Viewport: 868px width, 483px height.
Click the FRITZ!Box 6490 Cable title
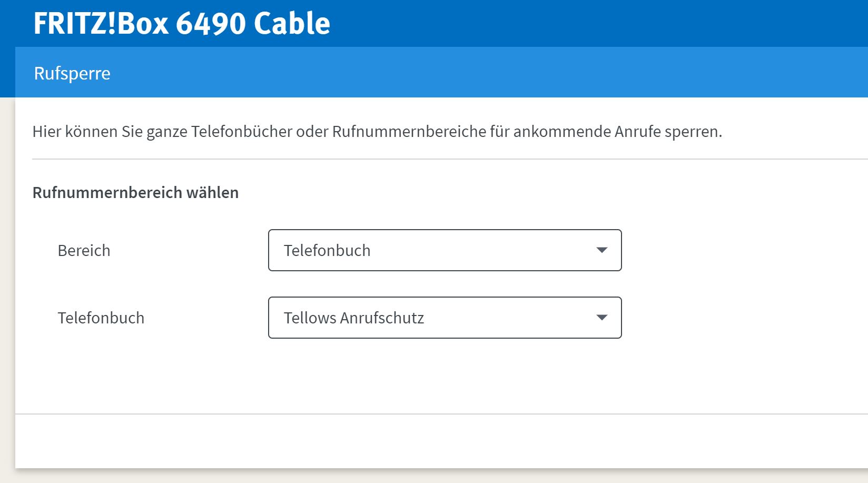(x=182, y=23)
